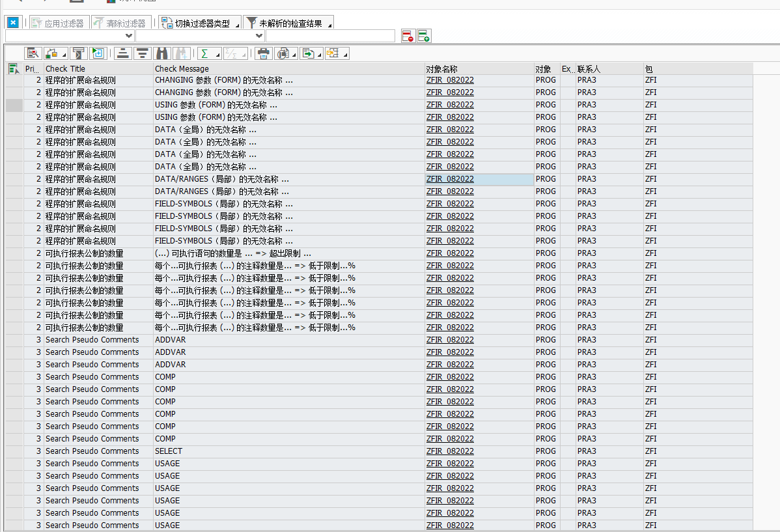Click the Sum (Σ) total icon
This screenshot has height=532, width=780.
(x=204, y=53)
